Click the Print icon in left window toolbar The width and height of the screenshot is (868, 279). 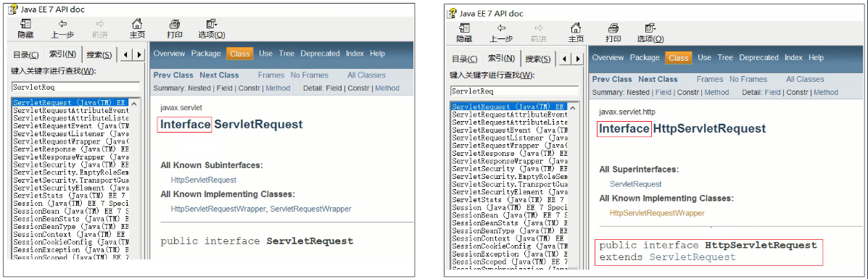[174, 24]
